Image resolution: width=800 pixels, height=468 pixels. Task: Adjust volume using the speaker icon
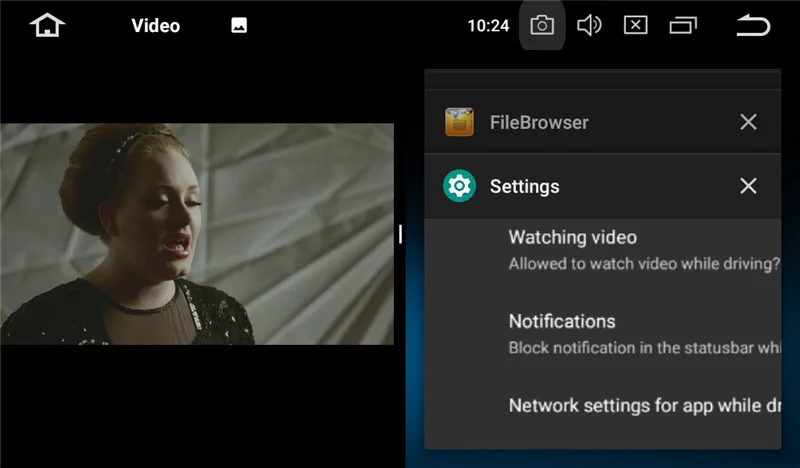[589, 25]
